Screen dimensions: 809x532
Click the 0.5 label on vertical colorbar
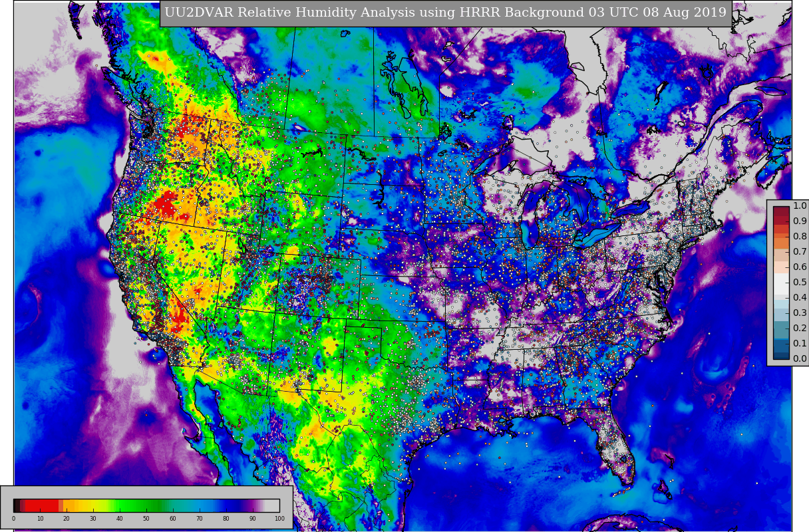[800, 283]
